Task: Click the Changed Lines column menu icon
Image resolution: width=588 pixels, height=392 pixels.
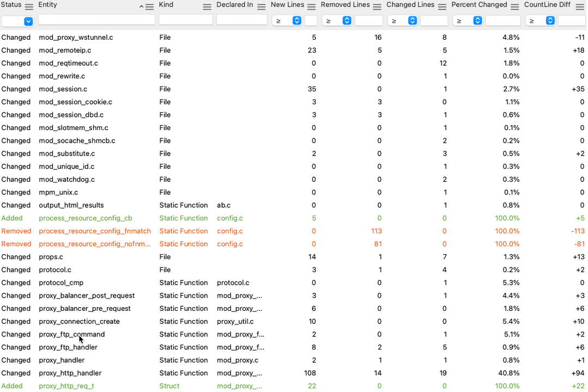Action: pyautogui.click(x=442, y=7)
